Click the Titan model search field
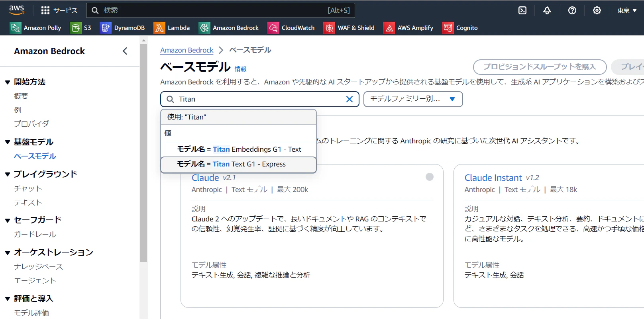The image size is (644, 319). [x=260, y=99]
